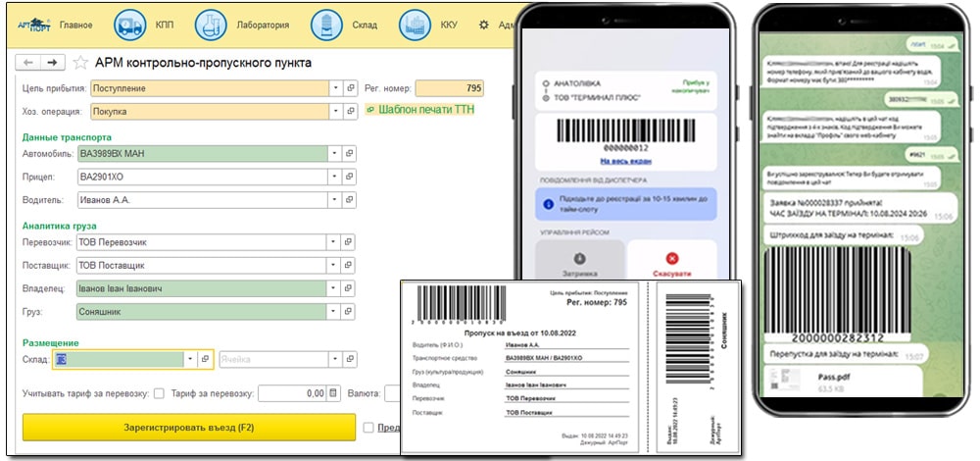Click the АртПорт logo
The width and height of the screenshot is (980, 461).
pyautogui.click(x=32, y=26)
